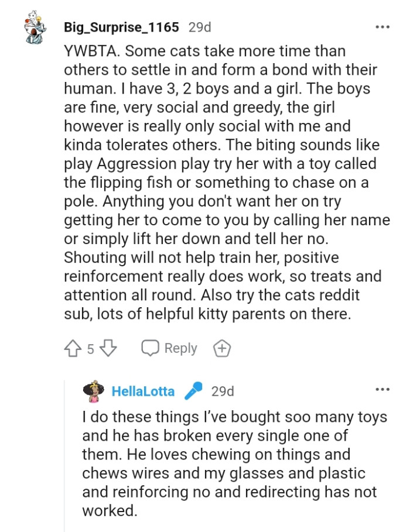
Task: Visit the HellaLotta user profile
Action: coord(143,391)
